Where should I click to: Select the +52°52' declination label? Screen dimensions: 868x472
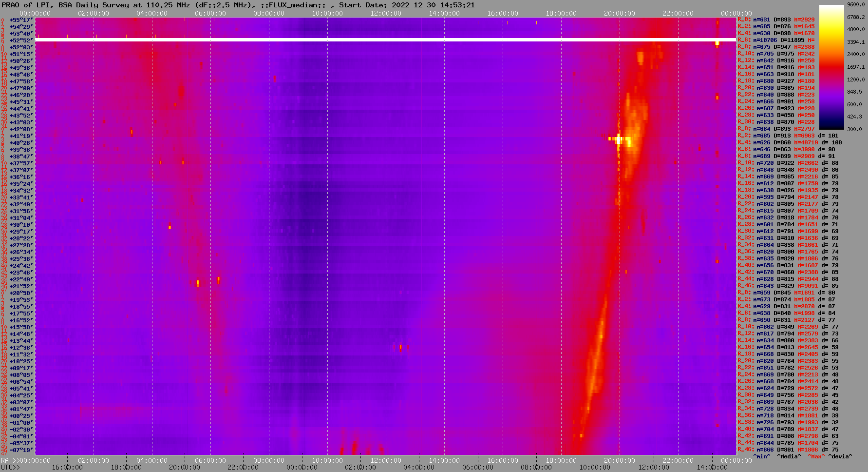21,40
